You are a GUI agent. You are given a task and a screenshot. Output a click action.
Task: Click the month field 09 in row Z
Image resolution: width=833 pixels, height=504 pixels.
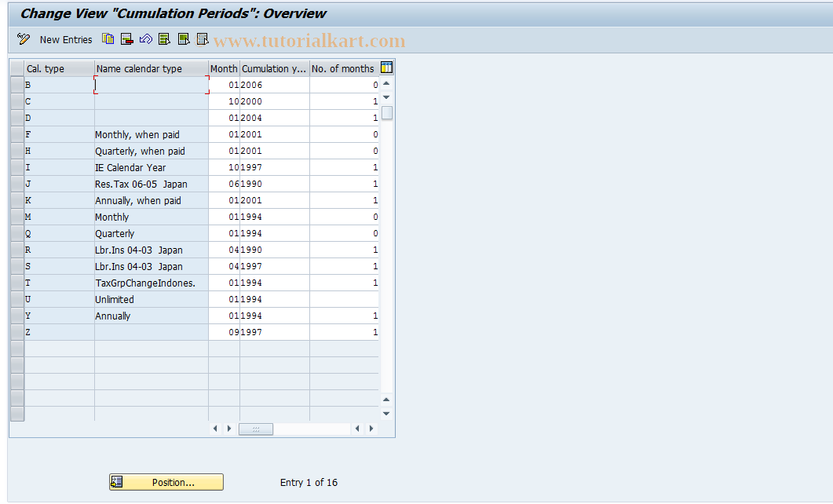[x=225, y=332]
